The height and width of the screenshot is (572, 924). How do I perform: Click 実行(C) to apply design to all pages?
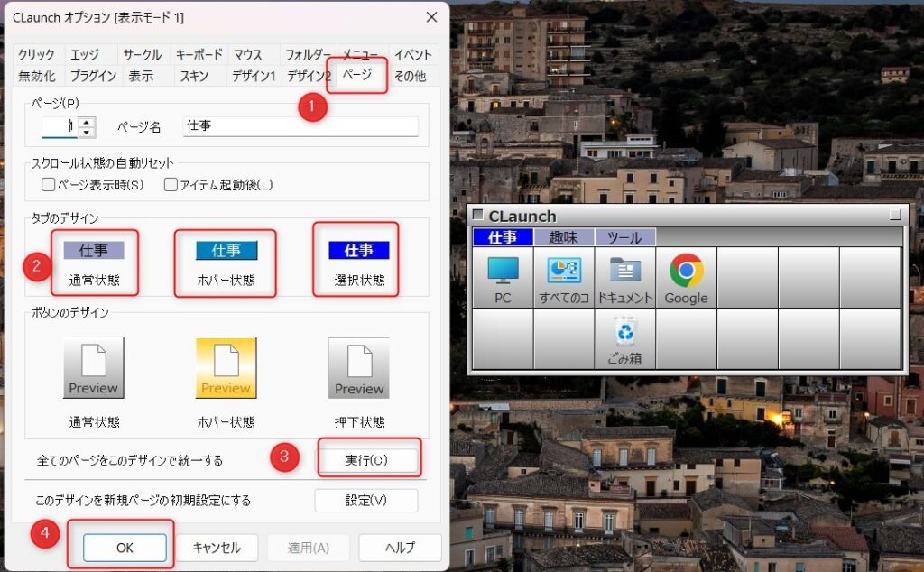pyautogui.click(x=366, y=458)
